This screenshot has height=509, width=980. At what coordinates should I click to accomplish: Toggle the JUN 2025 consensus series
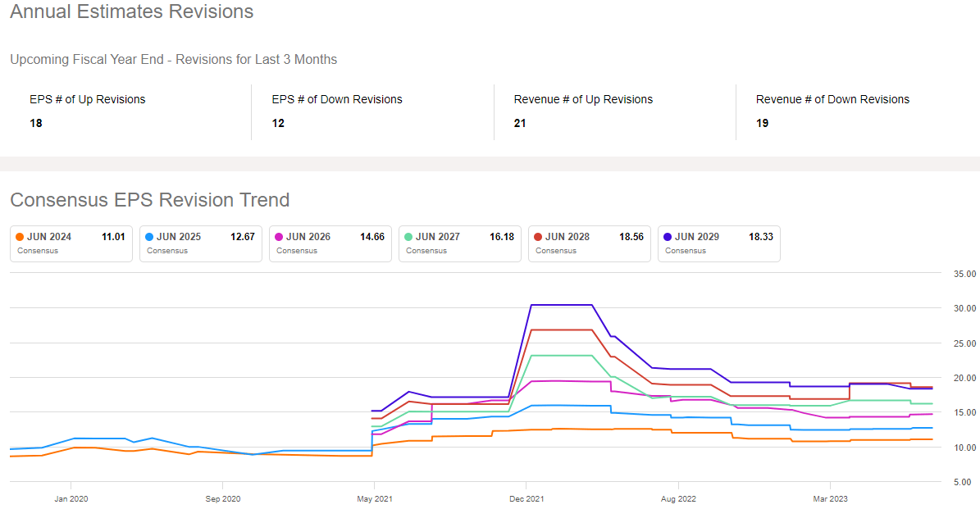[200, 243]
